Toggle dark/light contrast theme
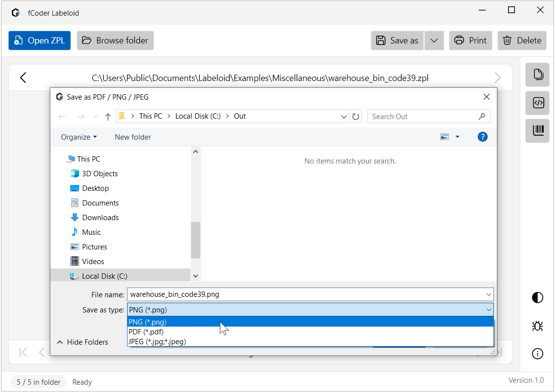 [x=537, y=297]
